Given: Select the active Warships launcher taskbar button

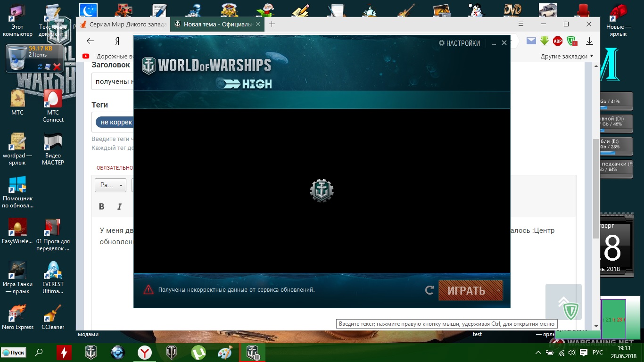Looking at the screenshot, I should (253, 352).
